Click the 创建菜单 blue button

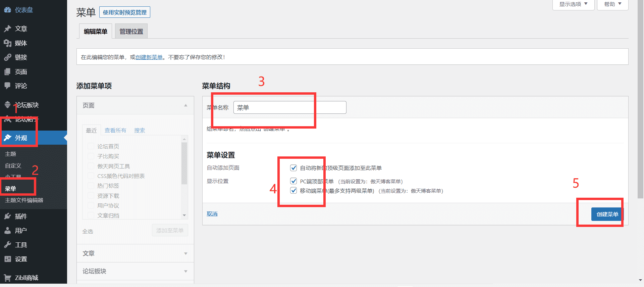(607, 214)
